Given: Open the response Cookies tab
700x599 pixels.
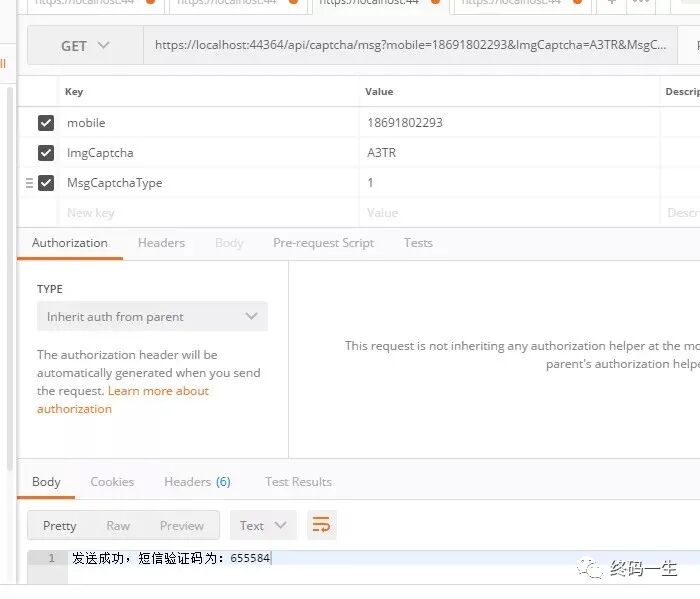Looking at the screenshot, I should 112,482.
